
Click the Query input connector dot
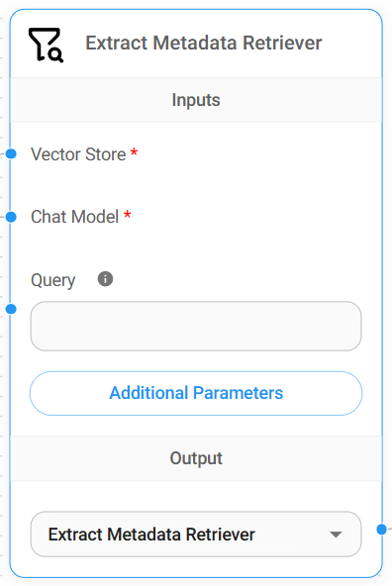pyautogui.click(x=11, y=309)
